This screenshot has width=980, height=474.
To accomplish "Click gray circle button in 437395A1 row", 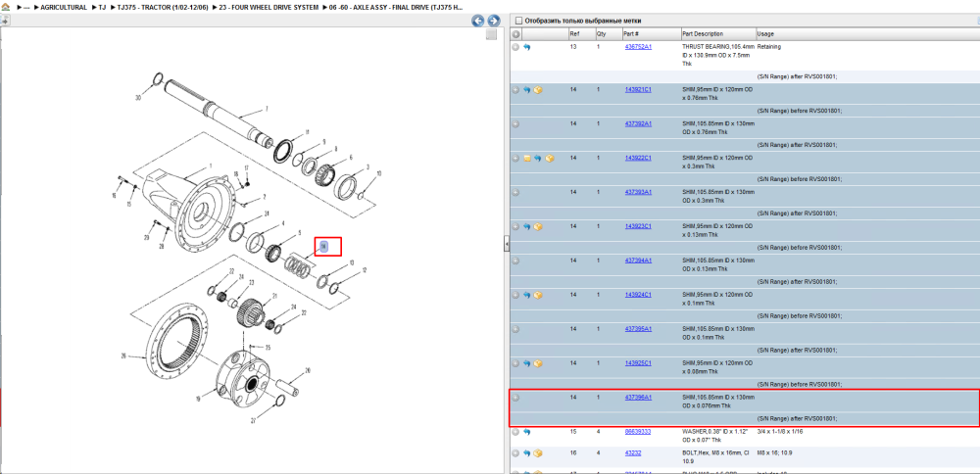I will pos(515,329).
